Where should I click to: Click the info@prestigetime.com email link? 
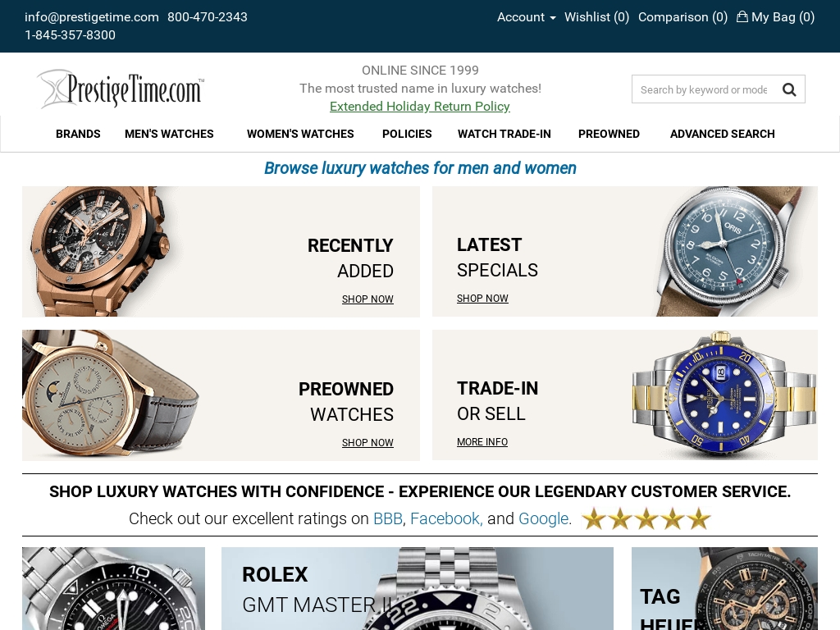(92, 17)
